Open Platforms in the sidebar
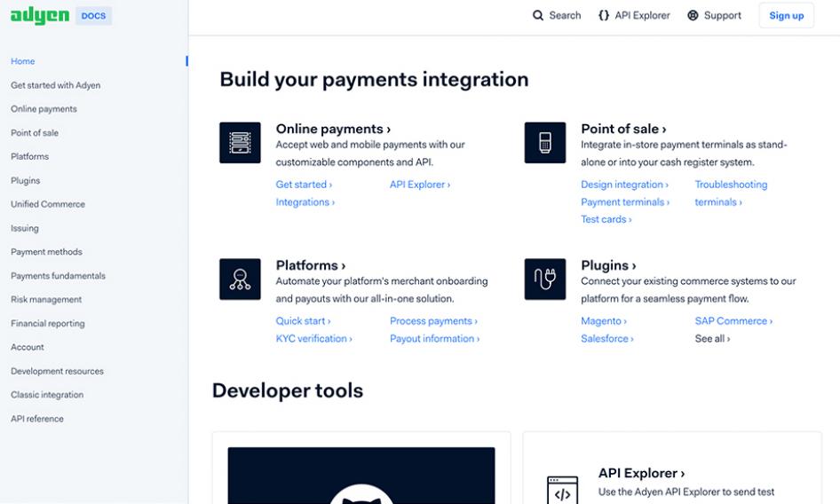 click(29, 156)
